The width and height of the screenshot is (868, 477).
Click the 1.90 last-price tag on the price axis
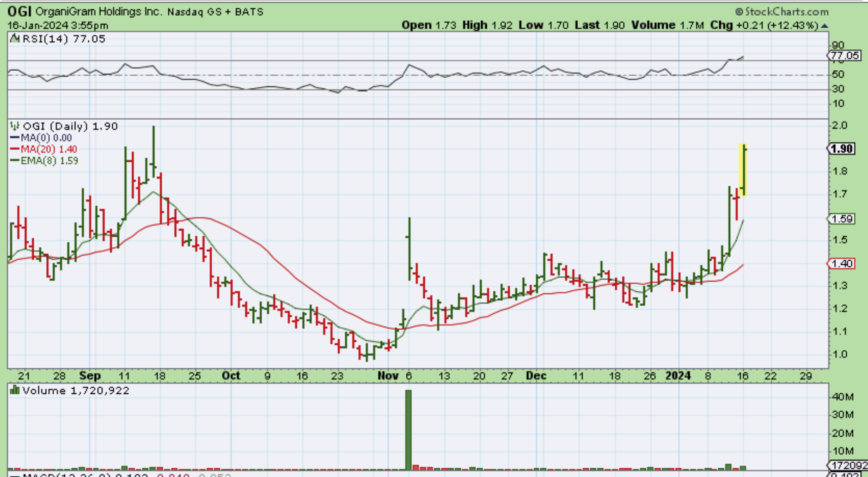point(841,149)
